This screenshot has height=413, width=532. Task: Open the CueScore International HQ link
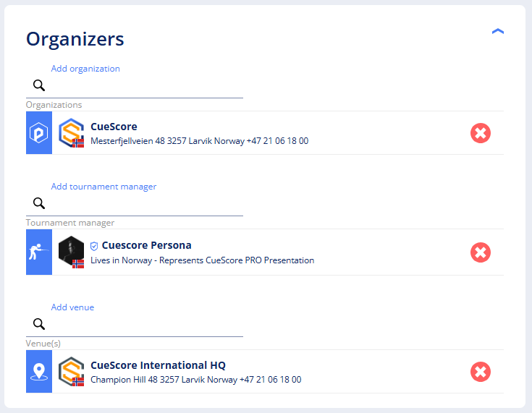point(158,365)
